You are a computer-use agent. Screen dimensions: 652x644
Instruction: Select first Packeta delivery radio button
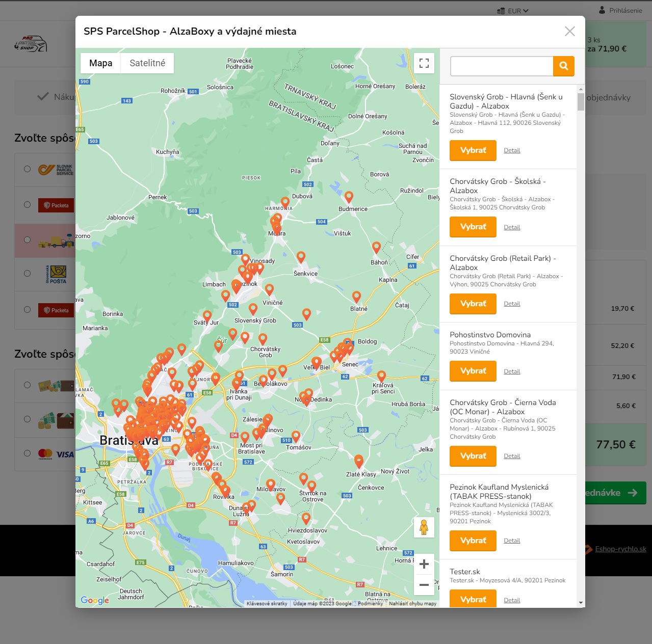pos(27,204)
